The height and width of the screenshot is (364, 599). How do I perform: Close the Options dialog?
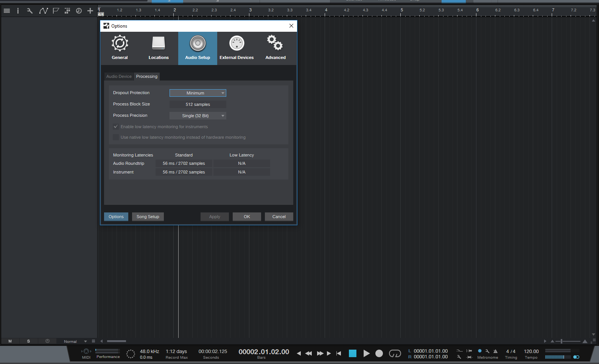(x=291, y=26)
